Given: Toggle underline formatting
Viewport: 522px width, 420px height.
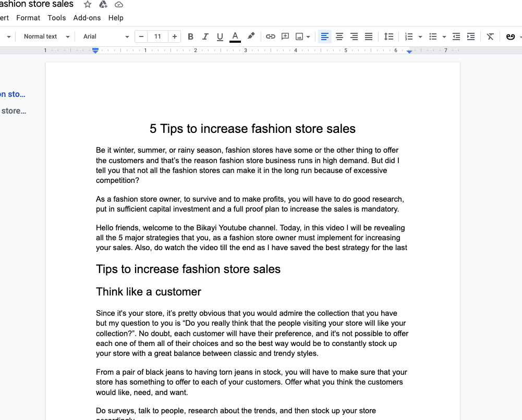Looking at the screenshot, I should [x=220, y=36].
